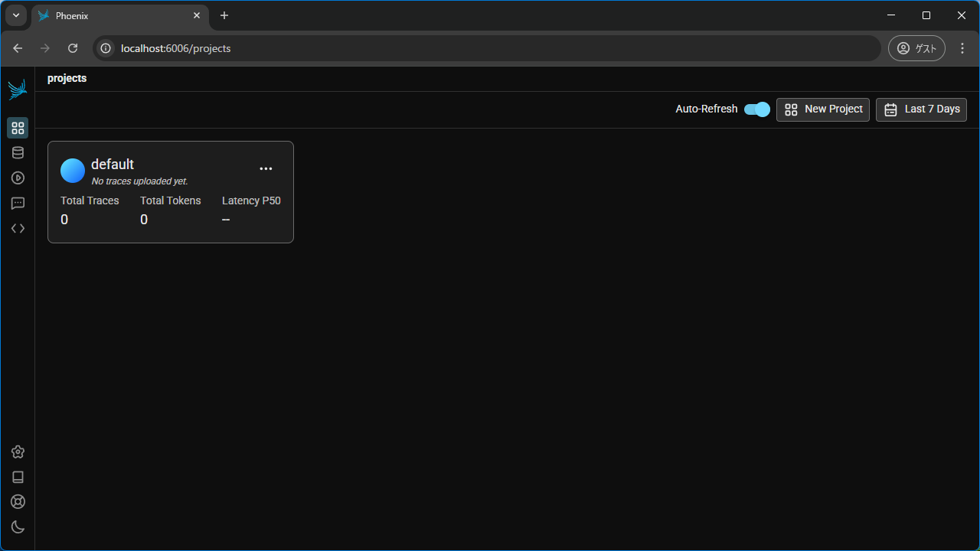
Task: Reload the page with the refresh icon
Action: 73,48
